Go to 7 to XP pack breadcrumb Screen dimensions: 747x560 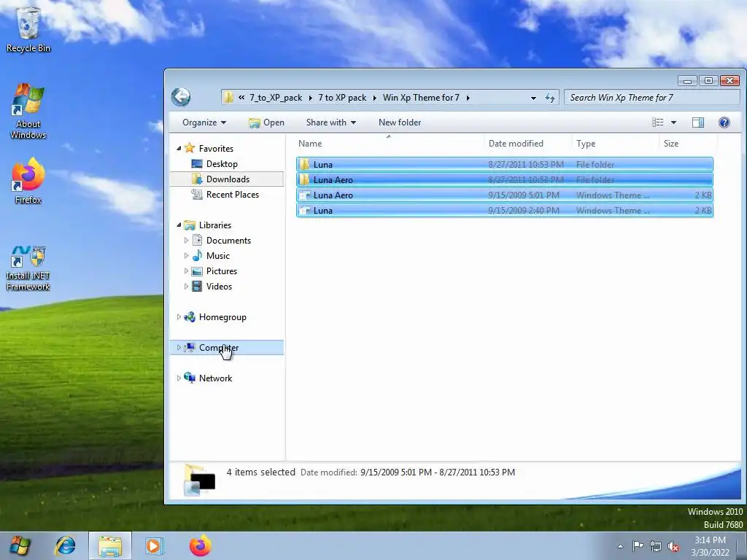(x=342, y=98)
